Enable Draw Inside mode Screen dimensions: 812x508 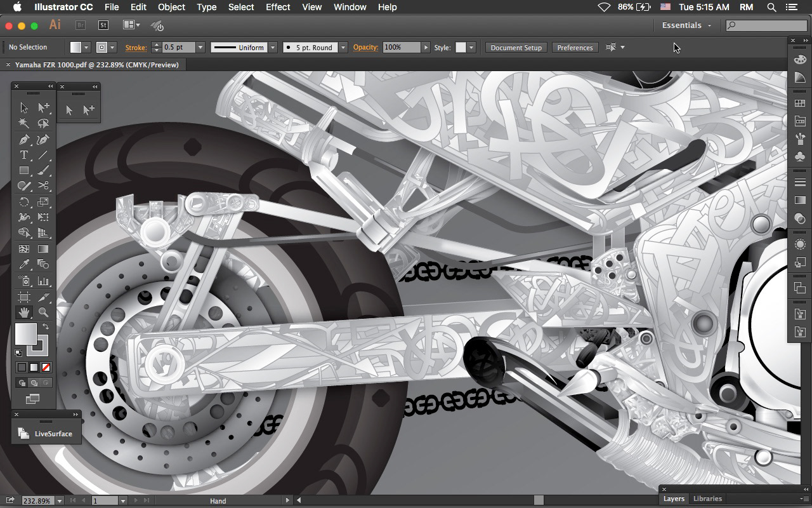point(46,383)
